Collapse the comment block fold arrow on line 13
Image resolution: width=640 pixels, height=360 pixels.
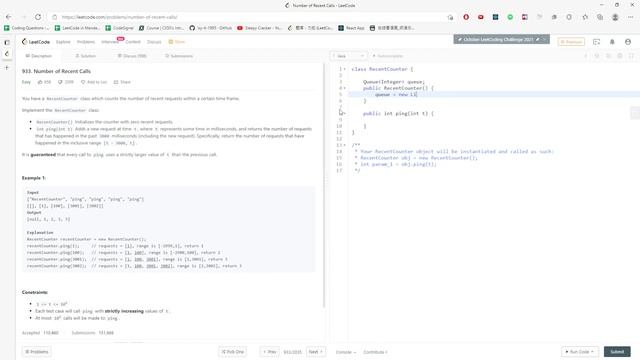coord(344,145)
